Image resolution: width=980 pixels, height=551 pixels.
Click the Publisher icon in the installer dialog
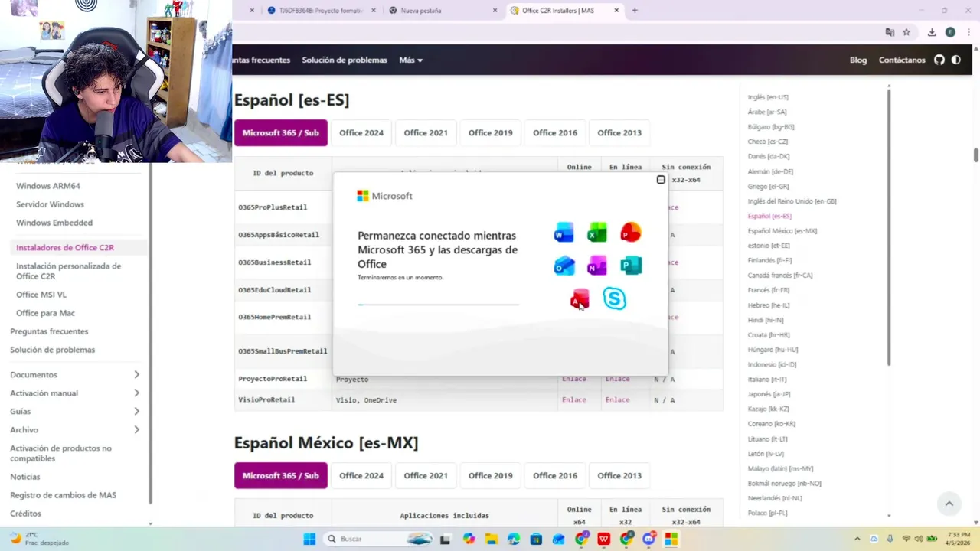coord(631,266)
